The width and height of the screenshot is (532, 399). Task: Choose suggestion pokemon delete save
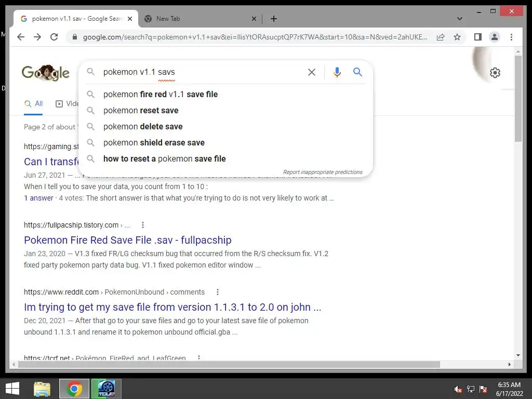coord(225,127)
